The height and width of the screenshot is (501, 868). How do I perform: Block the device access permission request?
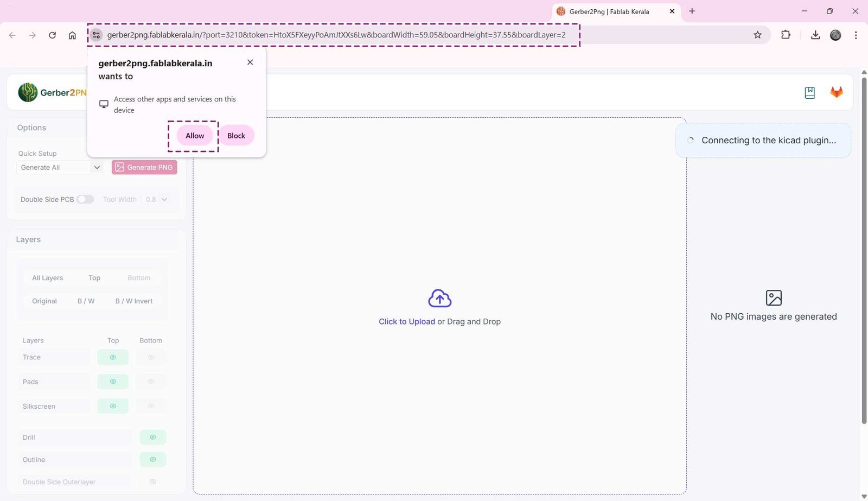pyautogui.click(x=236, y=136)
